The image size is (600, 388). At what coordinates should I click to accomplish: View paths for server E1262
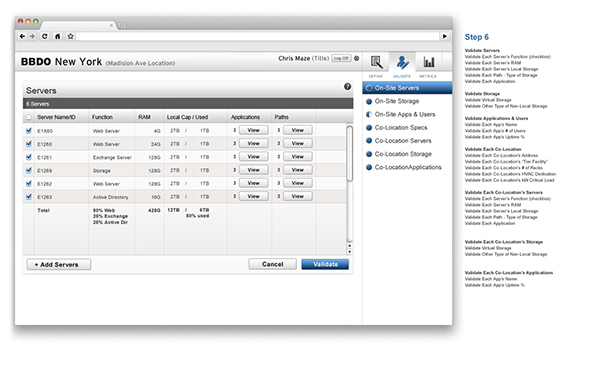pos(298,183)
